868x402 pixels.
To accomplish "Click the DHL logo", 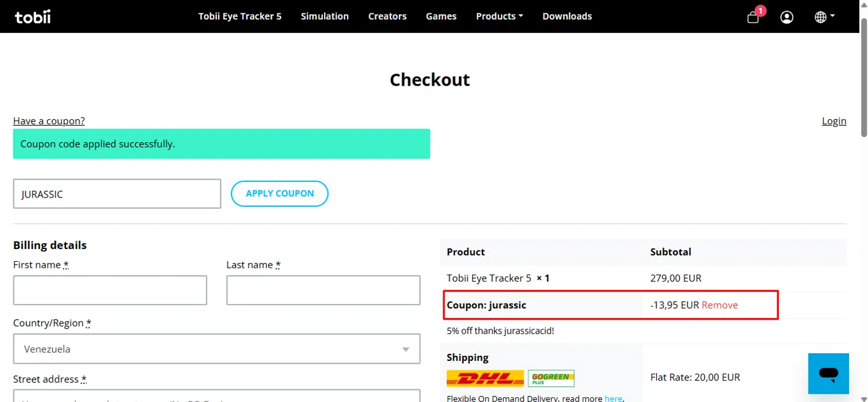I will [485, 378].
